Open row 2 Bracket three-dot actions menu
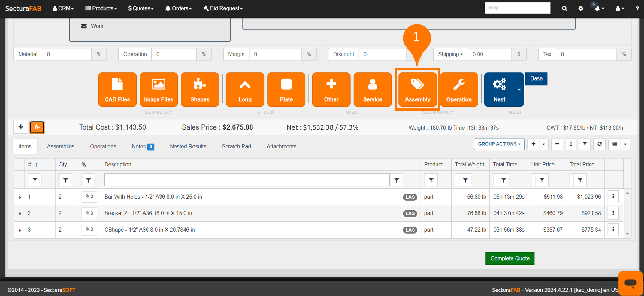644x296 pixels. click(613, 213)
